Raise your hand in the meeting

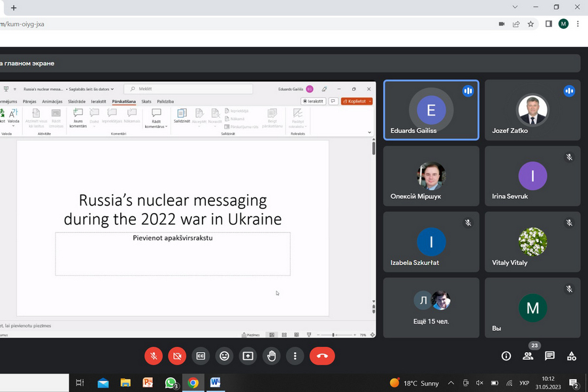[x=272, y=356]
